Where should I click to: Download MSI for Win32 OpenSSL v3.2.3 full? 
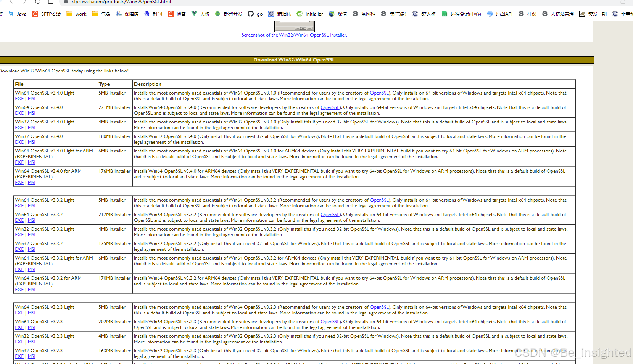point(32,356)
